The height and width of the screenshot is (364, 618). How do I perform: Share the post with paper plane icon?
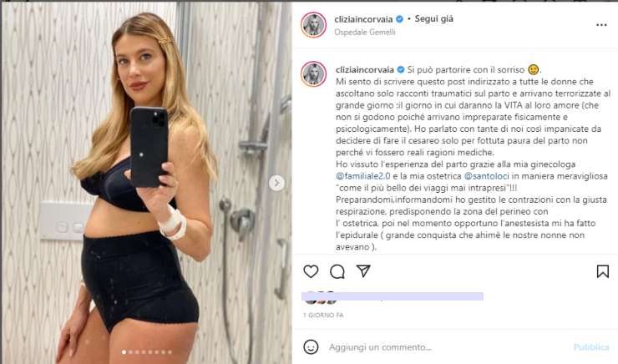click(363, 270)
